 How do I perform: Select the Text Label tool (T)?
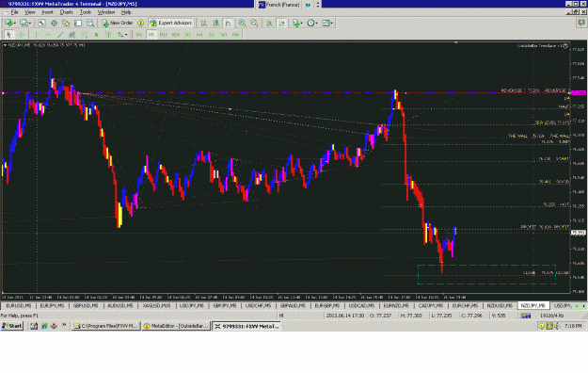[108, 35]
